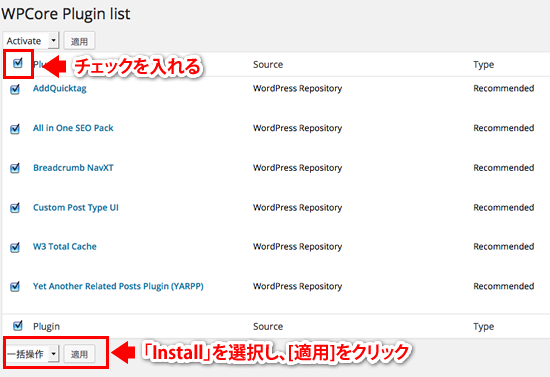Click the Type column header at top

483,65
